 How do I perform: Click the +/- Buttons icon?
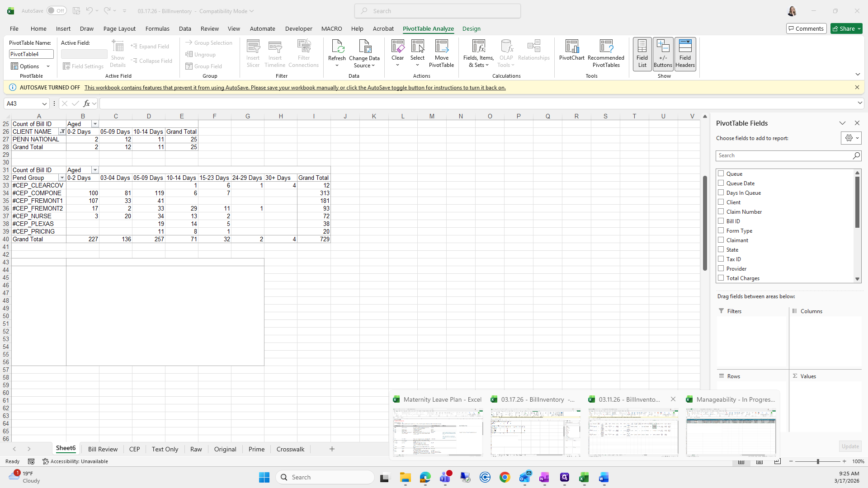pyautogui.click(x=663, y=54)
